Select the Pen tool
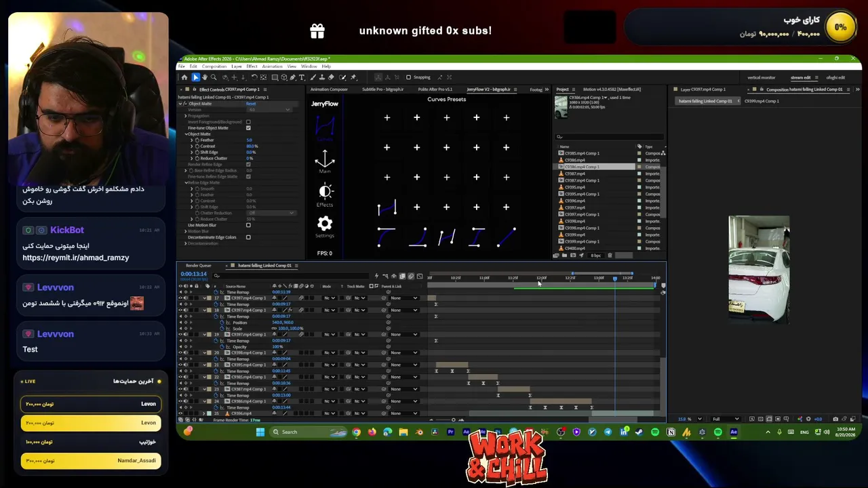Screen dimensions: 868x488 pyautogui.click(x=292, y=77)
